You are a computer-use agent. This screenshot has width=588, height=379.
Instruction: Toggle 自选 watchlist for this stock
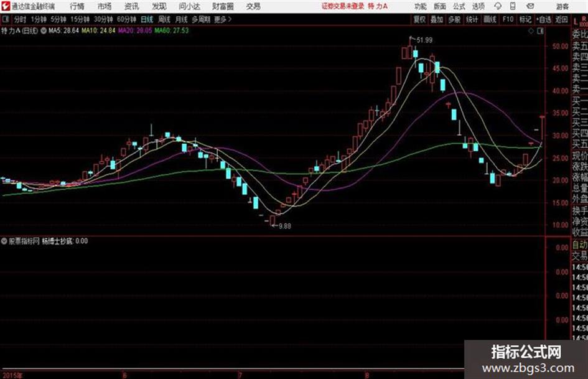543,19
